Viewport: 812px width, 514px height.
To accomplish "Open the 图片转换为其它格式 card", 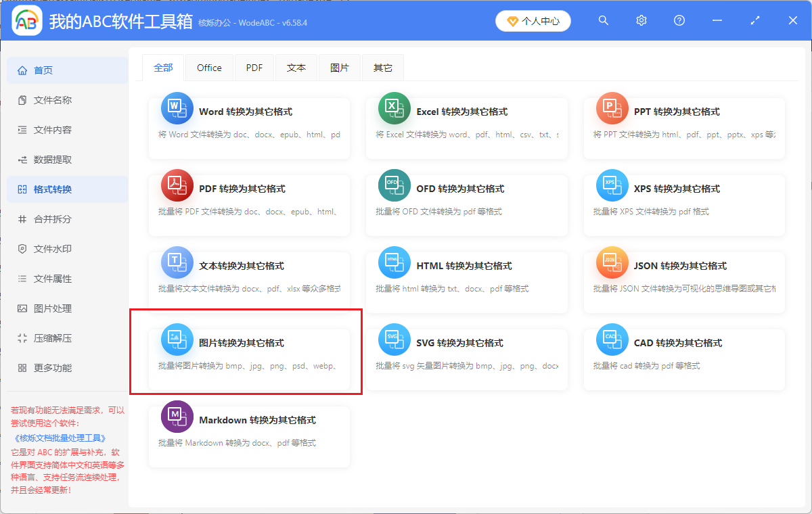I will click(249, 353).
